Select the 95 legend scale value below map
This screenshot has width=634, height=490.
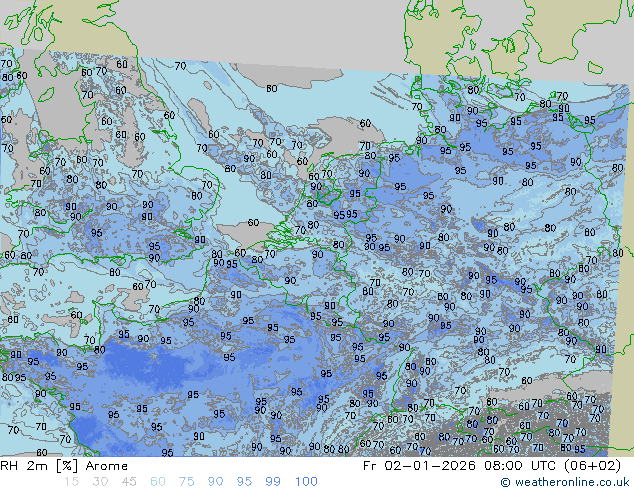coord(244,482)
